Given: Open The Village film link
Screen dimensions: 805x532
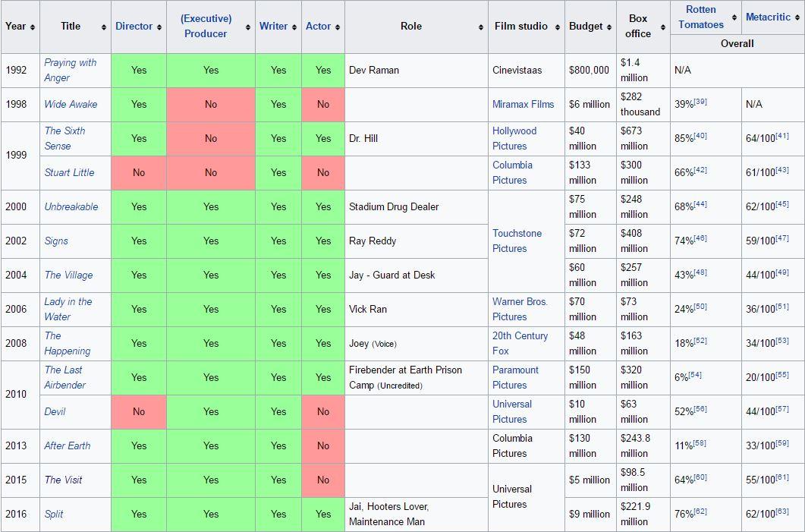Looking at the screenshot, I should coord(68,275).
